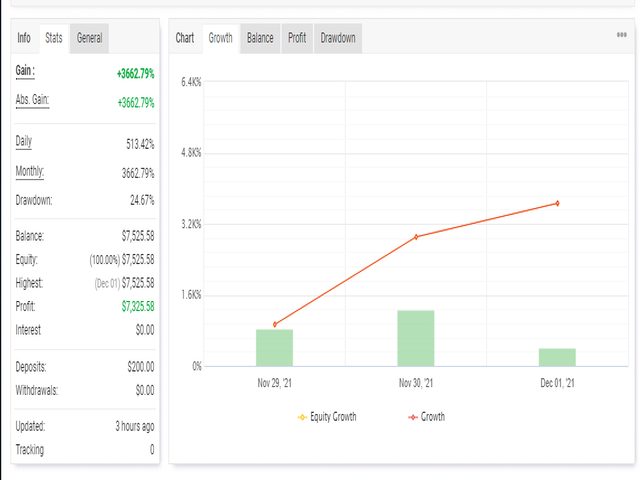Click the Abs. Gain label
This screenshot has height=480, width=640.
click(x=32, y=100)
